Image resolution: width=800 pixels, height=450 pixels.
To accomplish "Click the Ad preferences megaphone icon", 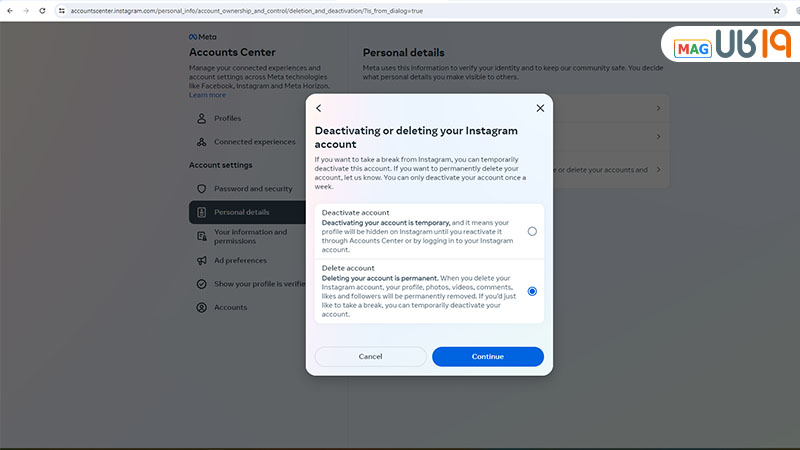I will pyautogui.click(x=202, y=260).
